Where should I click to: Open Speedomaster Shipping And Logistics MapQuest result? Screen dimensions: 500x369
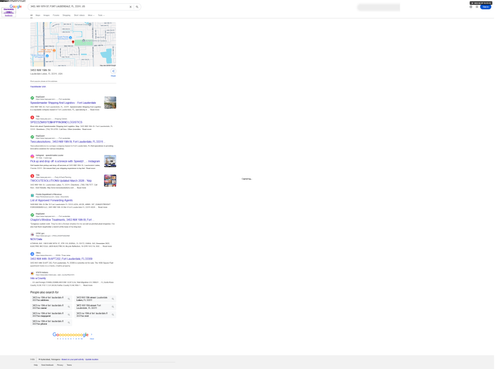click(x=63, y=103)
